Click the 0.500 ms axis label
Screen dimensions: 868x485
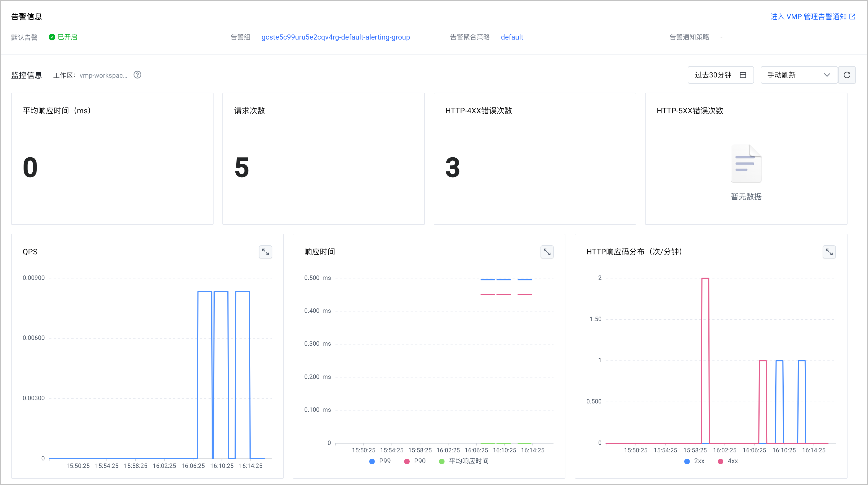tap(318, 278)
